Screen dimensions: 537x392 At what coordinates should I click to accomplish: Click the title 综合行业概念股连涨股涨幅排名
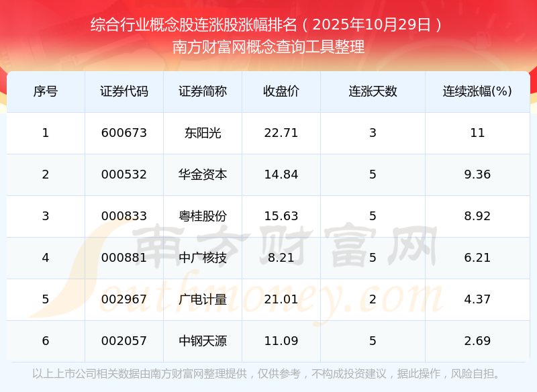coord(195,26)
